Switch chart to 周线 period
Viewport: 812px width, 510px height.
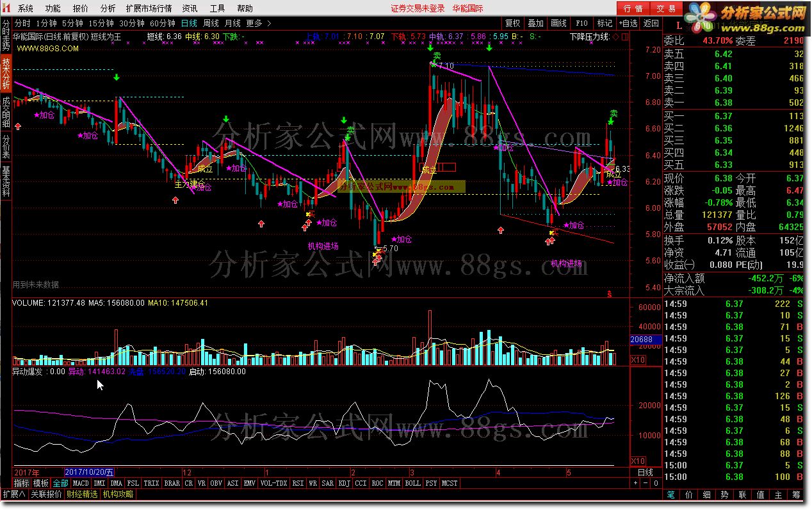(211, 23)
